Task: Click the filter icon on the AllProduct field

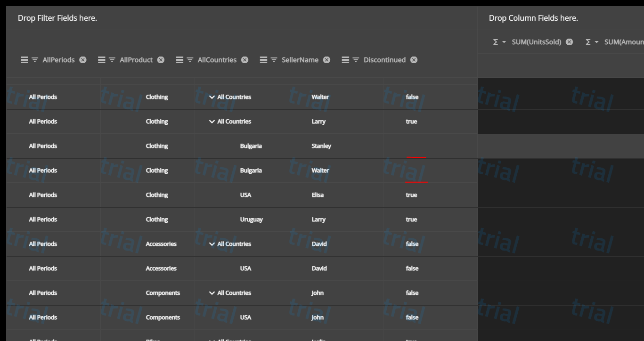Action: pos(113,60)
